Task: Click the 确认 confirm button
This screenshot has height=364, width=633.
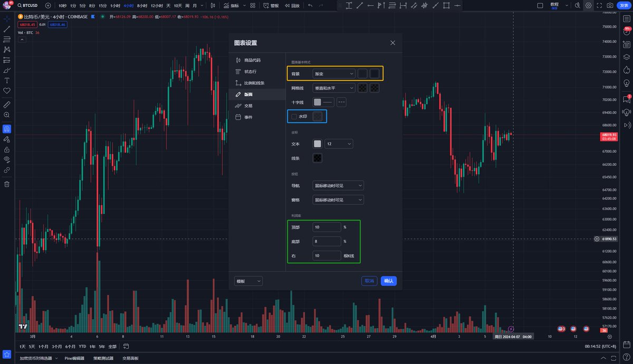Action: 389,281
